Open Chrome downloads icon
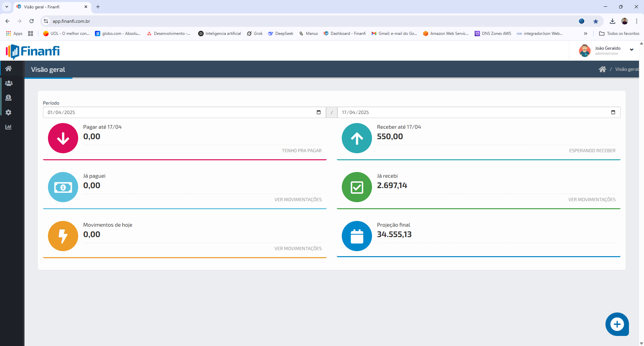 point(612,21)
